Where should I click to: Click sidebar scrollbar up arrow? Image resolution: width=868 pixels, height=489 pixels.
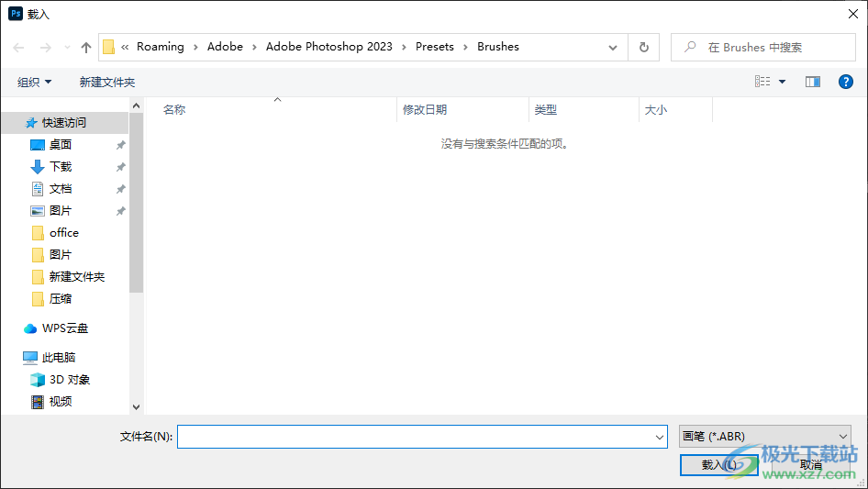[136, 106]
